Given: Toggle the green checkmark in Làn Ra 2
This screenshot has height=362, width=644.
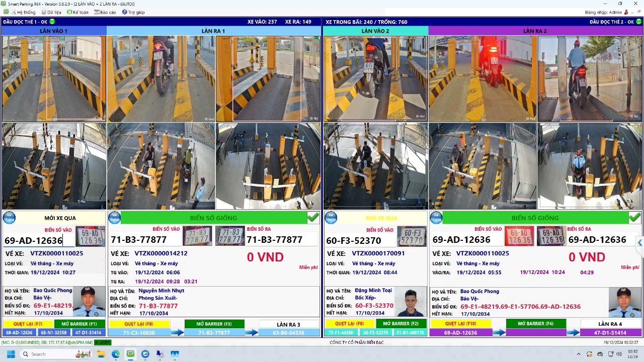Looking at the screenshot, I should pos(634,217).
